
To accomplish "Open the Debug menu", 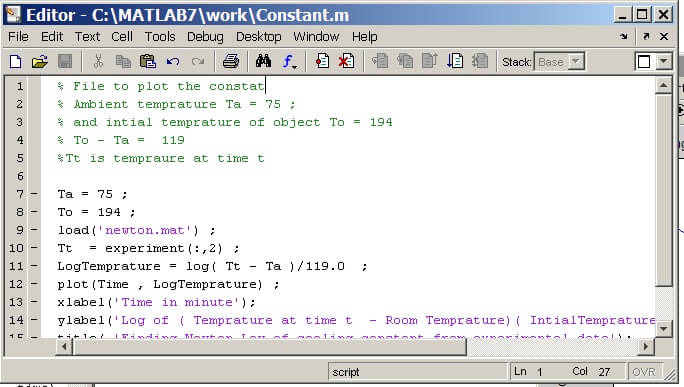I will click(x=205, y=37).
